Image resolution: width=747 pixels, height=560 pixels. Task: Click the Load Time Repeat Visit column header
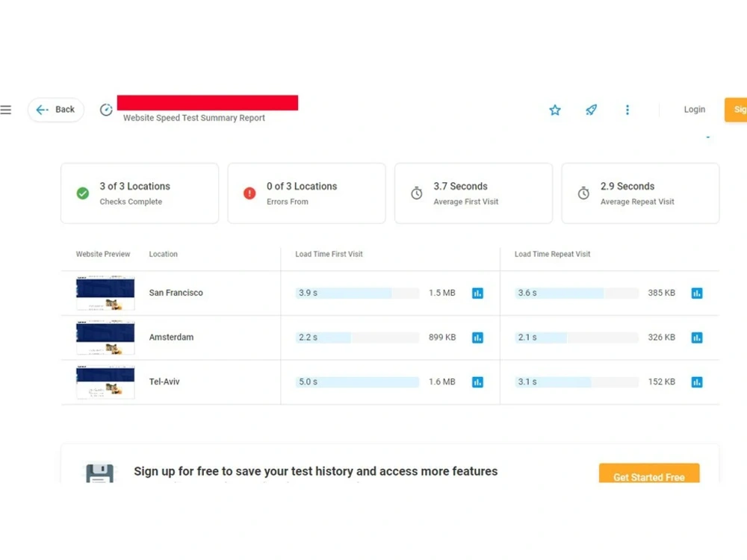pos(553,255)
